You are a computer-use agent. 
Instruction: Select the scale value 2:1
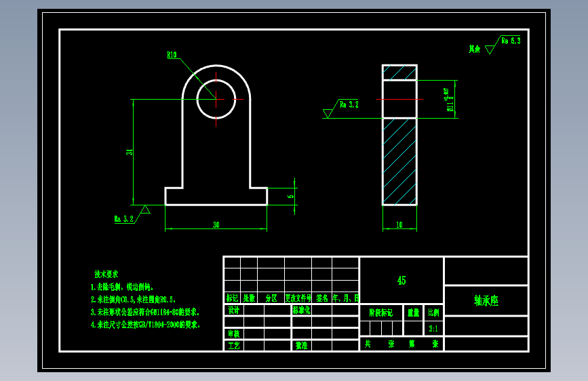[x=433, y=329]
